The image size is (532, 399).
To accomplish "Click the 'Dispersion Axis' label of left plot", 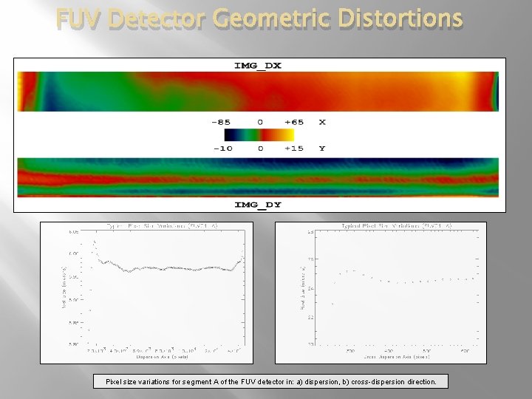I will [x=162, y=357].
